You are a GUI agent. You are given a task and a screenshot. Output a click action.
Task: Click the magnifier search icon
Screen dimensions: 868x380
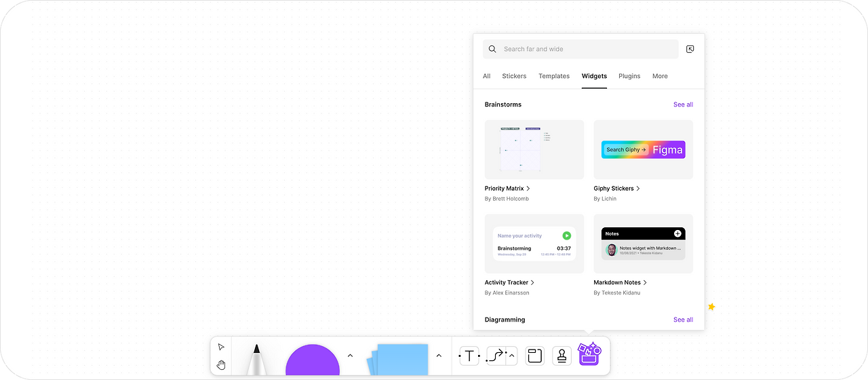(492, 49)
